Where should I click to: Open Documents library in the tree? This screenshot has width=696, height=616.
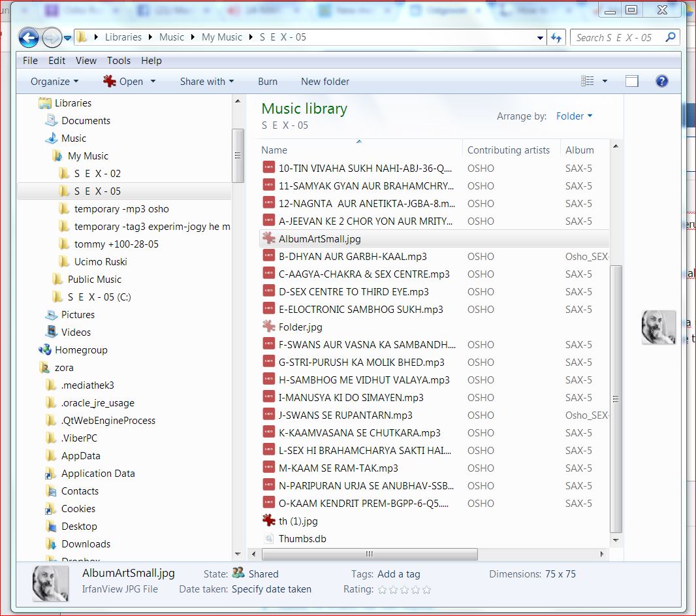coord(86,121)
